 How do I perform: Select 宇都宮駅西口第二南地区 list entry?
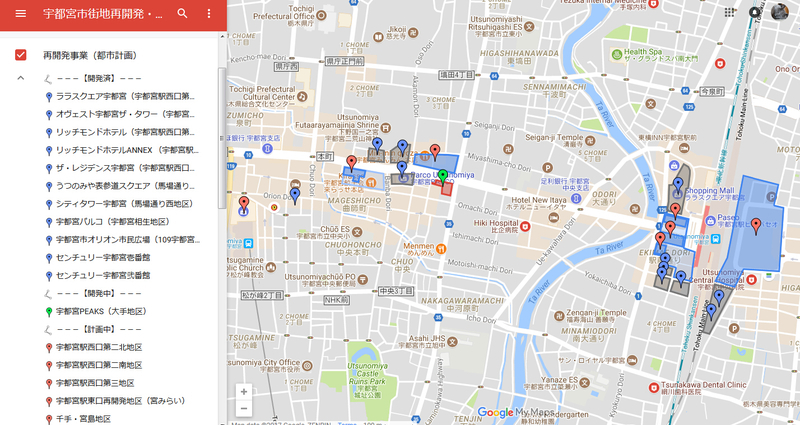coord(98,365)
